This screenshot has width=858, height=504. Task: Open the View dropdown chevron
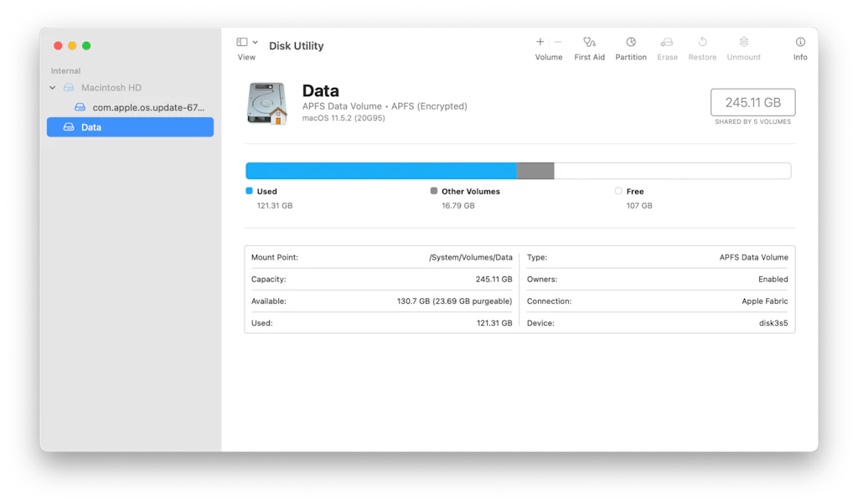pos(255,42)
